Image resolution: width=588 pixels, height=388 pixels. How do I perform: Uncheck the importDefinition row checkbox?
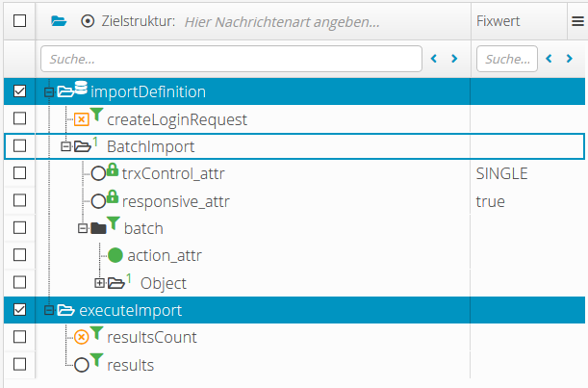(x=20, y=91)
